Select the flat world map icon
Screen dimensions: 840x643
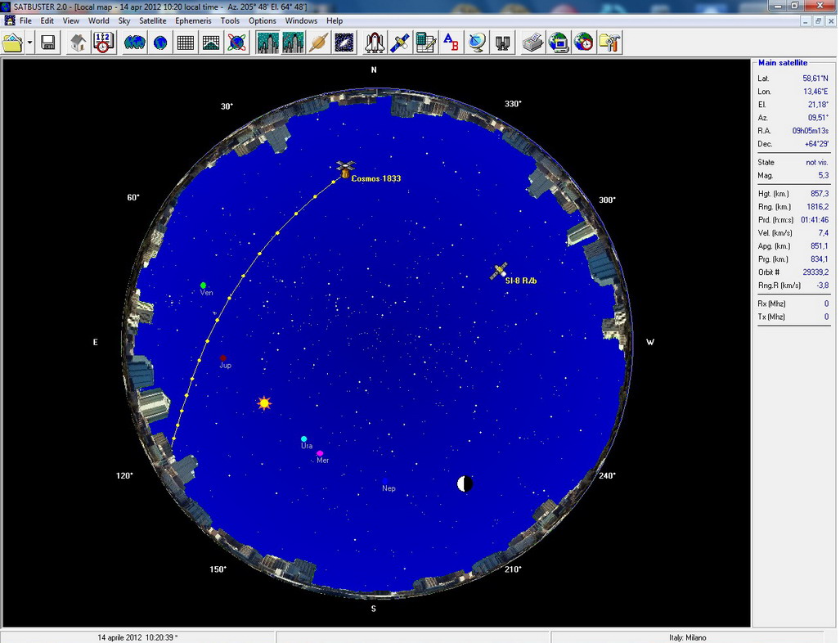134,43
